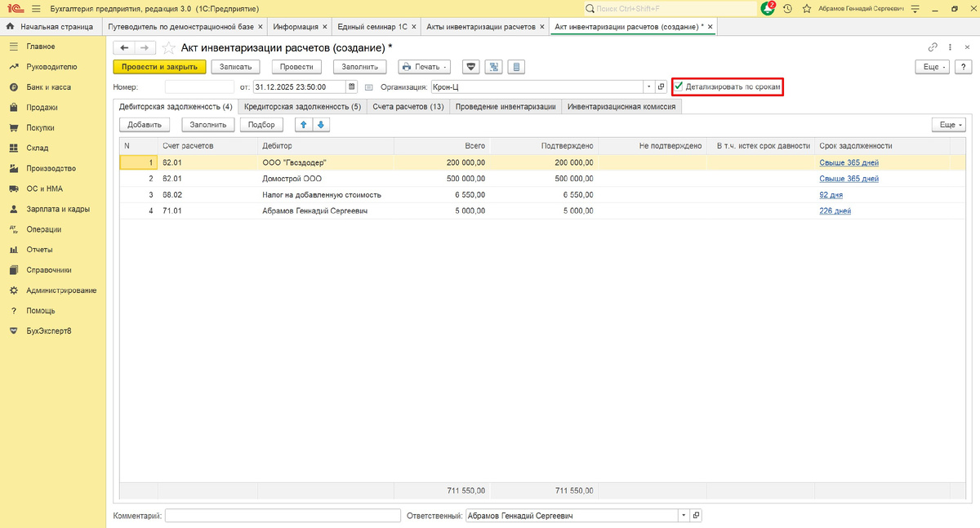Copy link to the document

[933, 47]
